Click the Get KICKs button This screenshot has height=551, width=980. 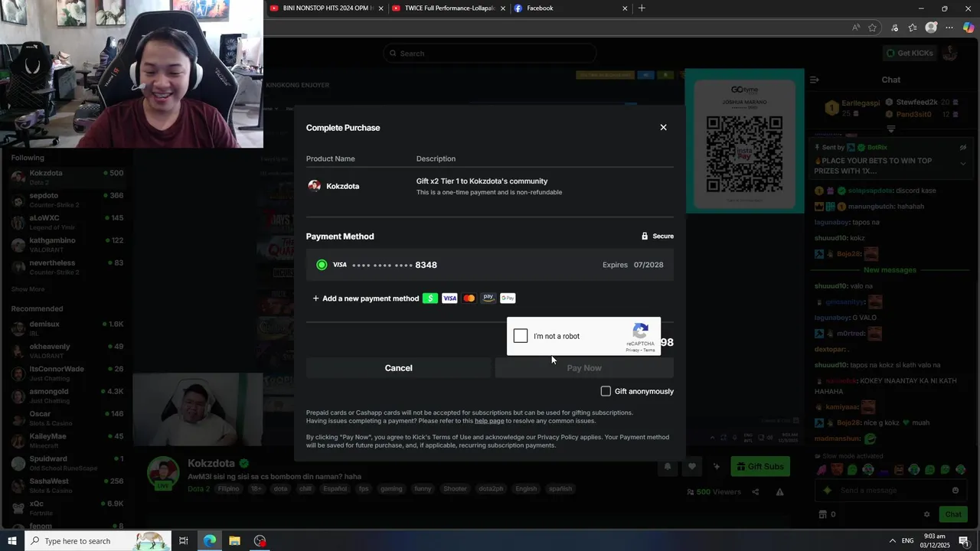[910, 53]
